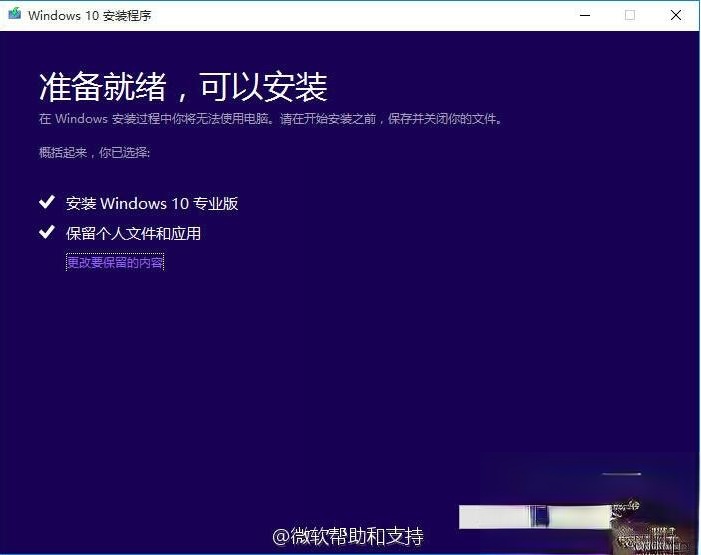The height and width of the screenshot is (555, 701).
Task: Select the text 安装 Windows 10 专业版
Action: point(152,203)
